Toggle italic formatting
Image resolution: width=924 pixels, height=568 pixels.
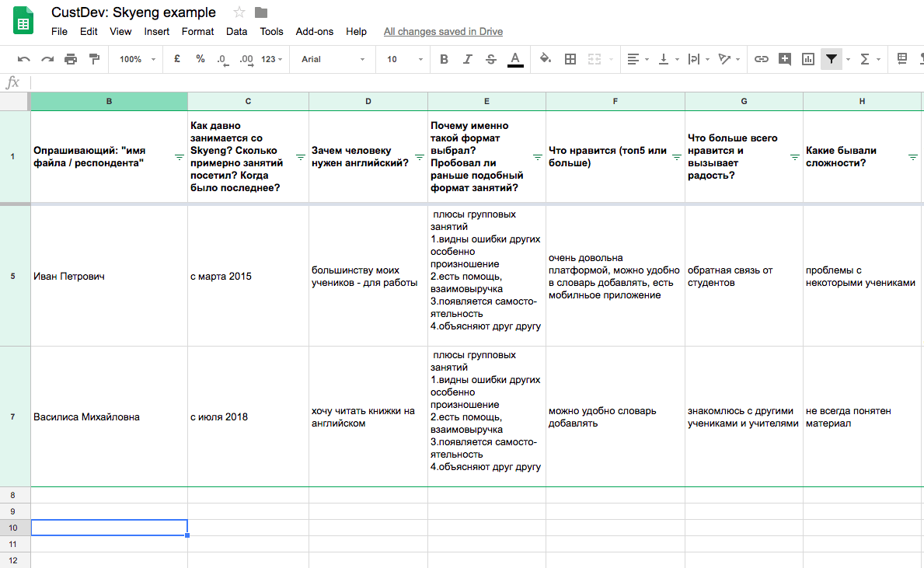[x=467, y=59]
